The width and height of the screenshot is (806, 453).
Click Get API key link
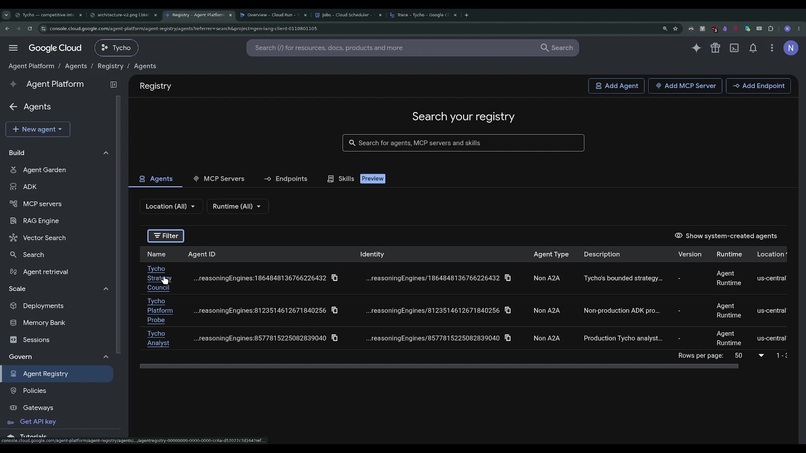38,422
